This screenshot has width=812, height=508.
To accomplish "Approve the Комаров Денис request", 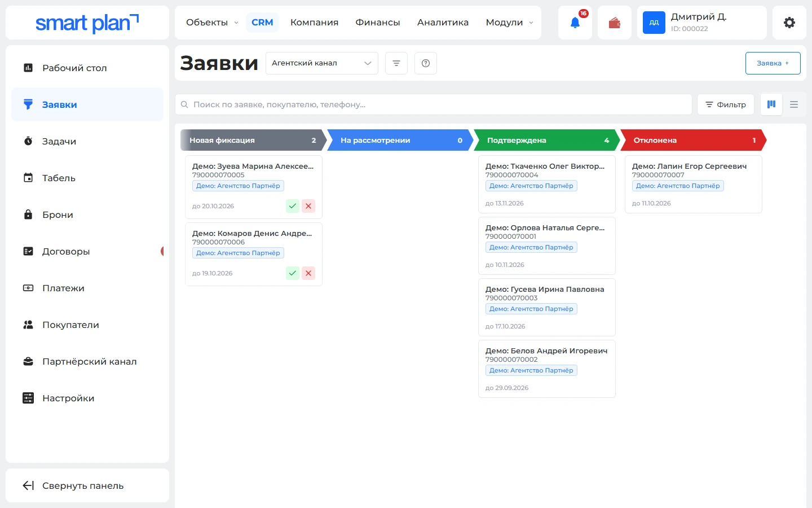I will point(293,273).
